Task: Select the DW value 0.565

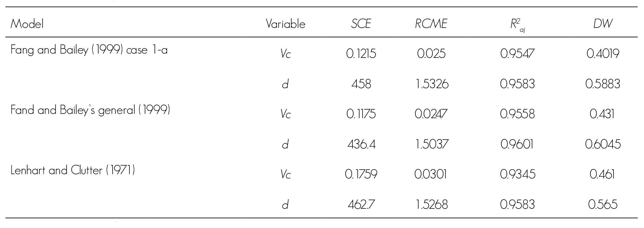Action: (602, 204)
